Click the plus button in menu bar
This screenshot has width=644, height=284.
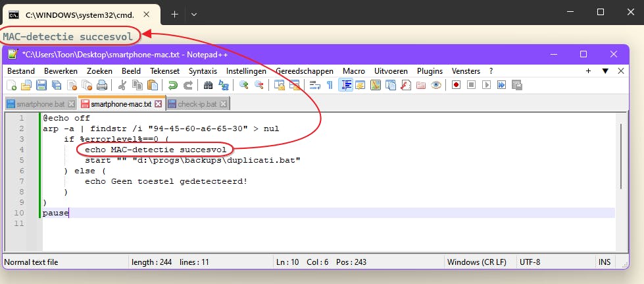coord(588,71)
